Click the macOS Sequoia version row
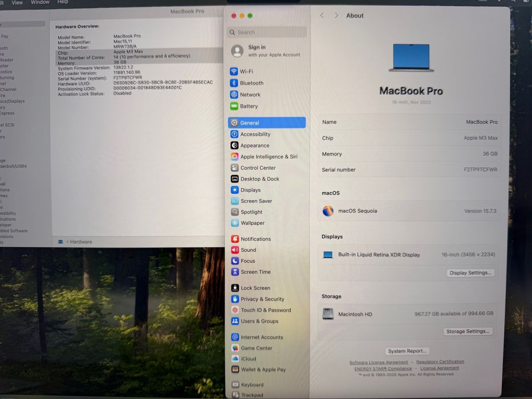This screenshot has height=399, width=532. 409,211
